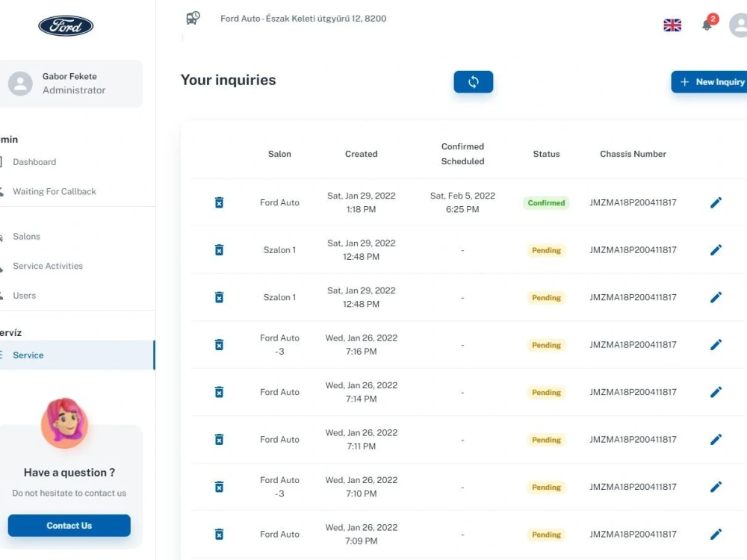Open Waiting For Callback in the sidebar
The width and height of the screenshot is (747, 560).
click(55, 191)
